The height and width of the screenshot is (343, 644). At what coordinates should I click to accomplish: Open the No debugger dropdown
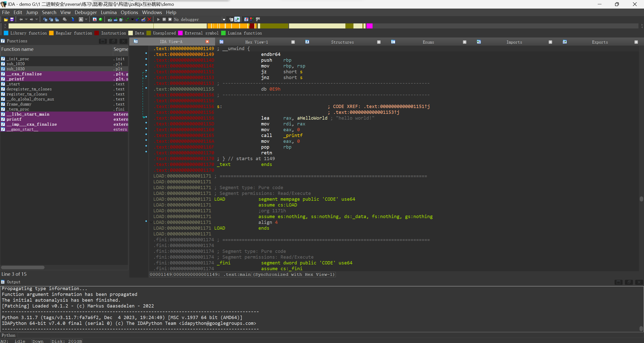tap(224, 19)
